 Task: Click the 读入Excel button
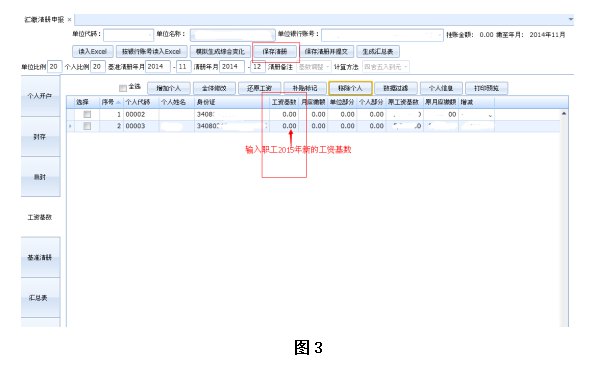coord(93,52)
